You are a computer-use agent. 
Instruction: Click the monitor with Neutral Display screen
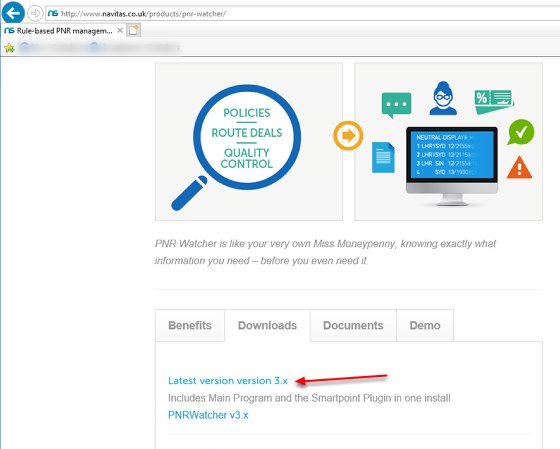pos(452,166)
